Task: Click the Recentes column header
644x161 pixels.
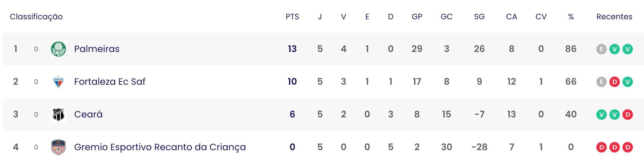Action: (614, 17)
